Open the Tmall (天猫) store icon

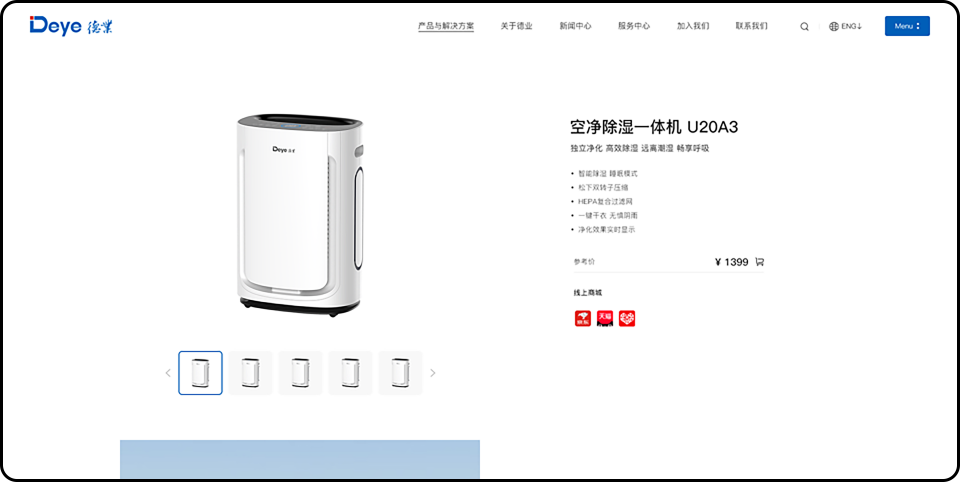coord(605,318)
